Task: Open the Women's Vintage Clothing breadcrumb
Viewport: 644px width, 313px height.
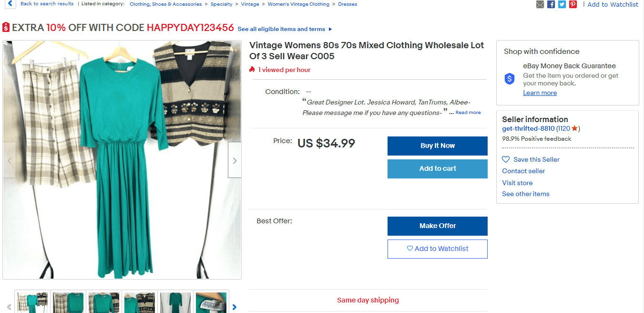Action: (298, 4)
